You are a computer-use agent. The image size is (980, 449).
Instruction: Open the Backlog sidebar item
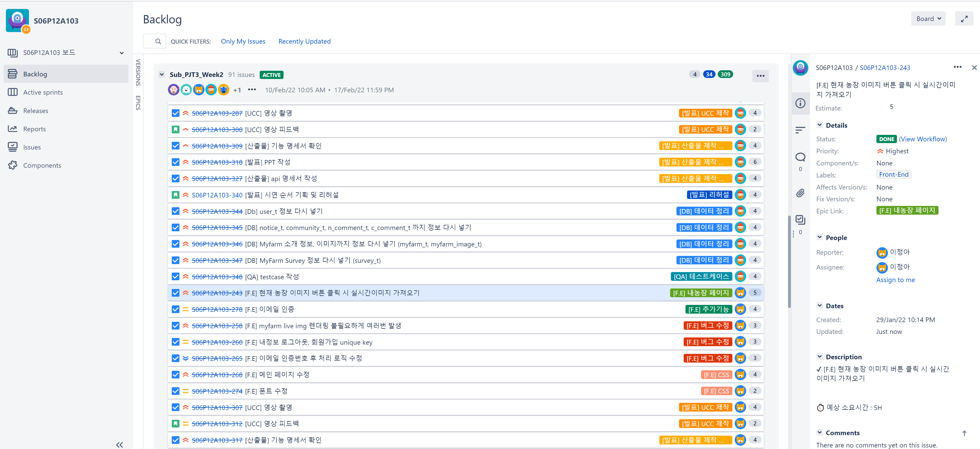[66, 74]
